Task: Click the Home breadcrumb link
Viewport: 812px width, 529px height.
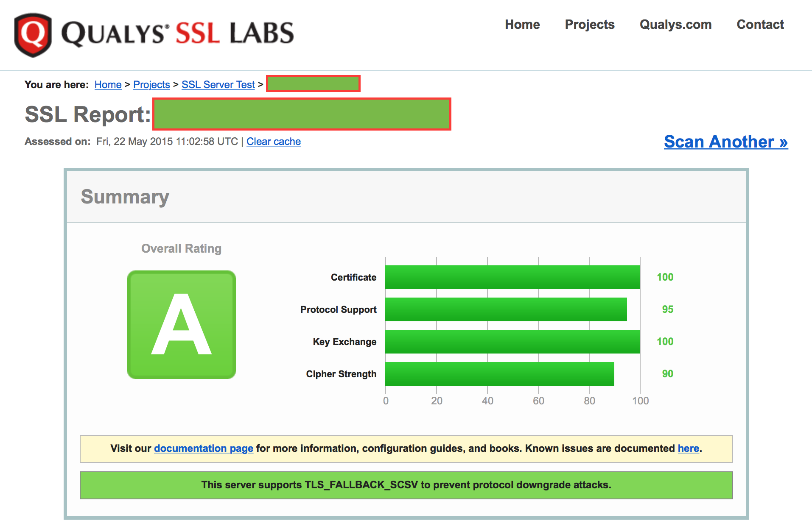Action: (x=108, y=85)
